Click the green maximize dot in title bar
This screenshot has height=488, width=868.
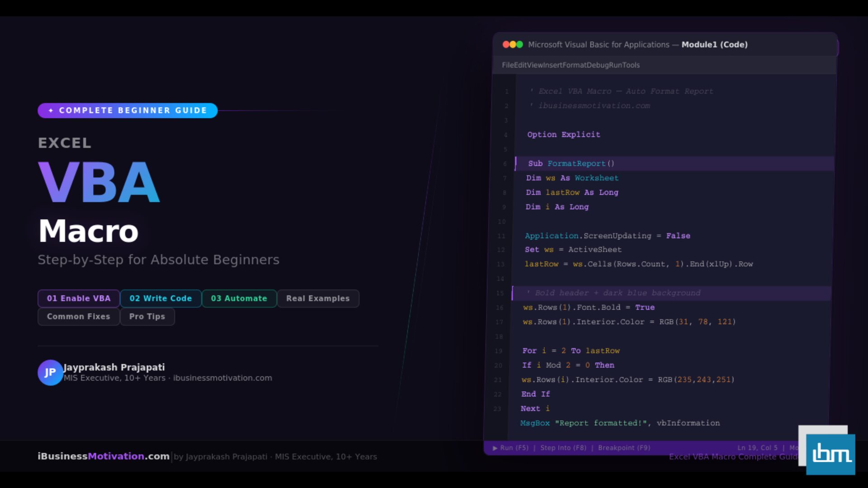519,44
